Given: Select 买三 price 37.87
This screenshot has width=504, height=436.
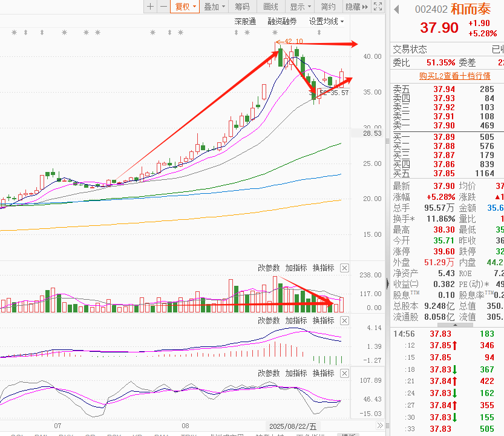Looking at the screenshot, I should click(444, 155).
